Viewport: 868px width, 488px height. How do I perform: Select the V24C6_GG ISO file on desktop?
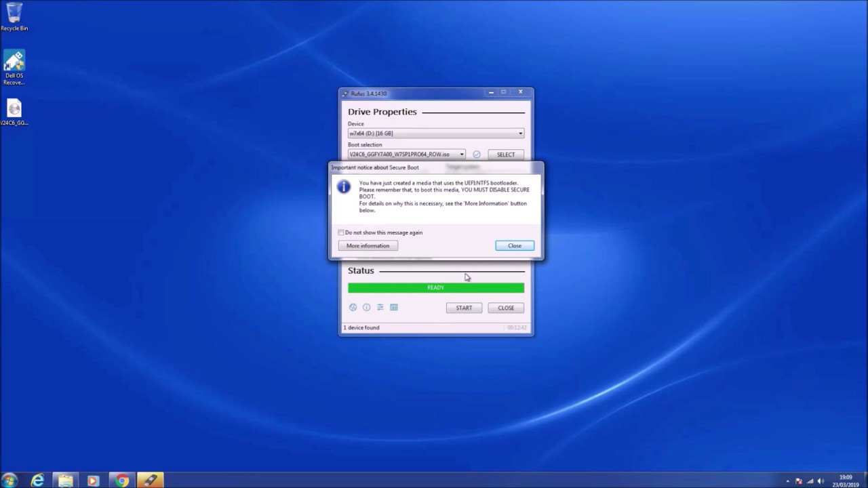14,113
